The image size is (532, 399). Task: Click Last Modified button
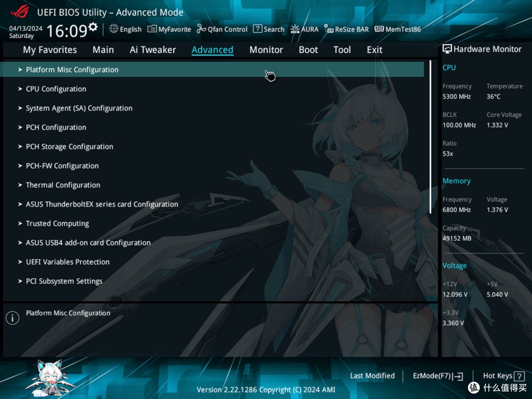pos(372,375)
